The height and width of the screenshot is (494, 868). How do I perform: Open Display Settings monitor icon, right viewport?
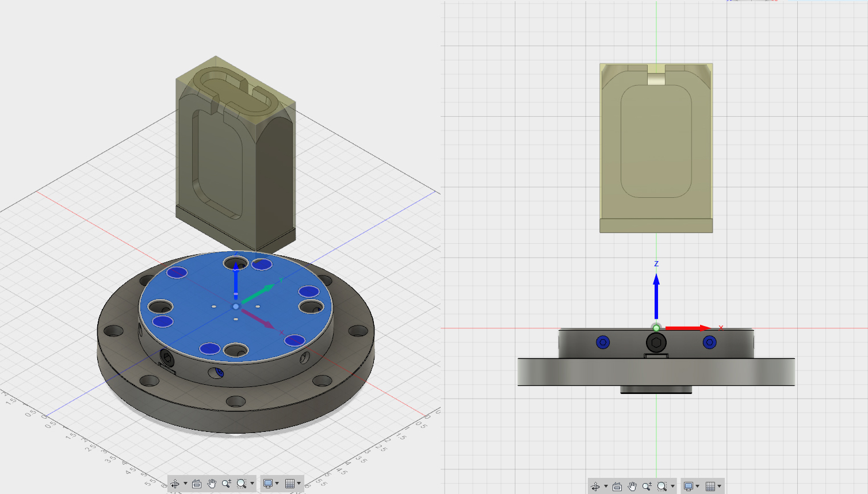(688, 487)
